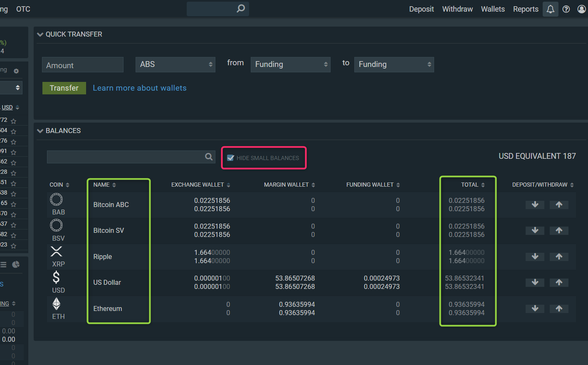Open the 'Learn more about wallets' link

tap(139, 88)
